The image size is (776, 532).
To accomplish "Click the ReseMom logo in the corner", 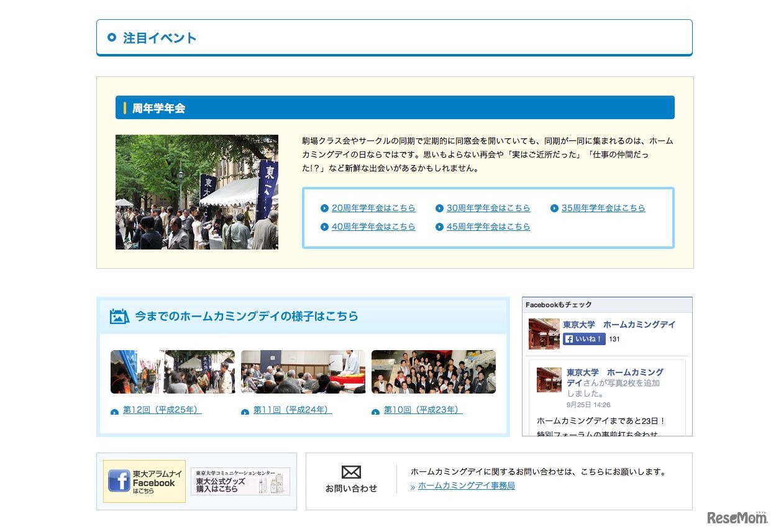I will (736, 517).
